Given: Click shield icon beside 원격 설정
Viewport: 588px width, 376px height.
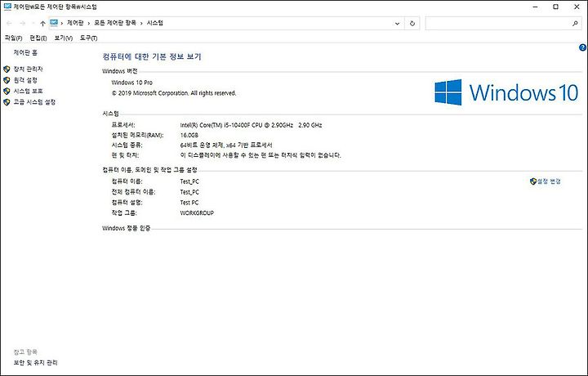Looking at the screenshot, I should pos(7,80).
